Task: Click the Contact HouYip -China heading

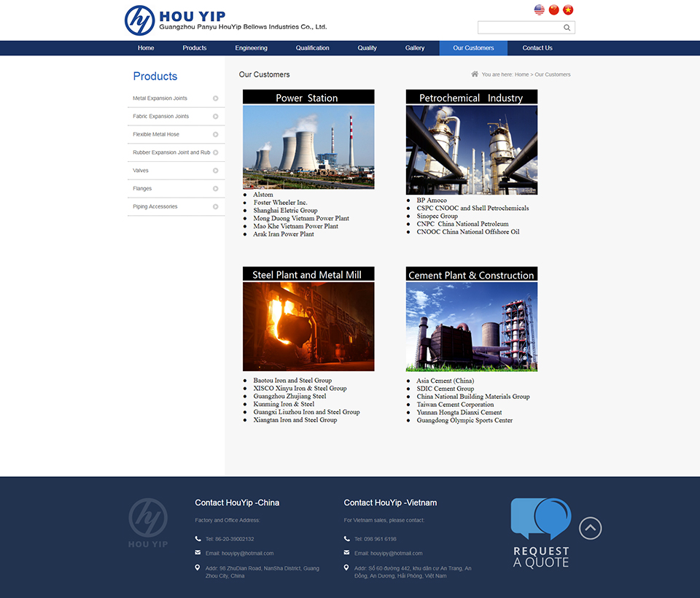Action: point(237,503)
